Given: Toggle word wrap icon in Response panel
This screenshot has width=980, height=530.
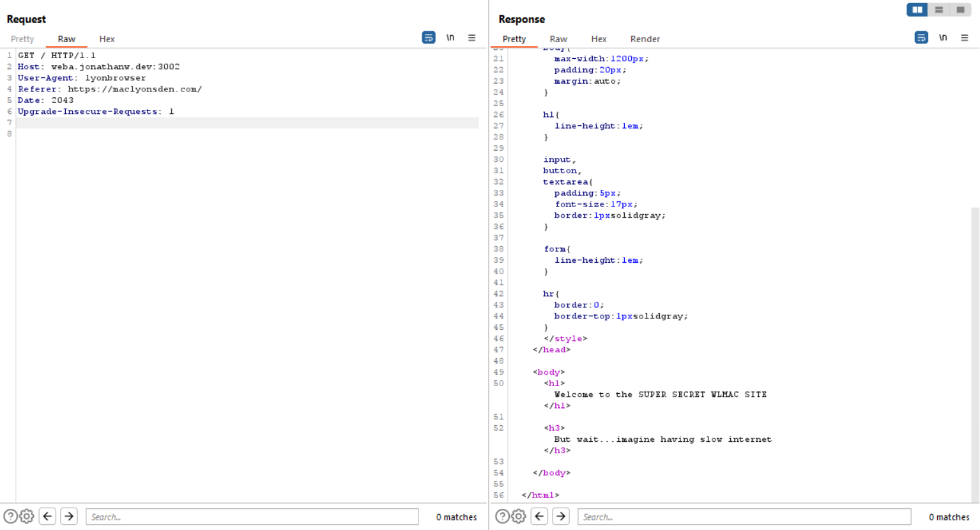Looking at the screenshot, I should tap(921, 38).
